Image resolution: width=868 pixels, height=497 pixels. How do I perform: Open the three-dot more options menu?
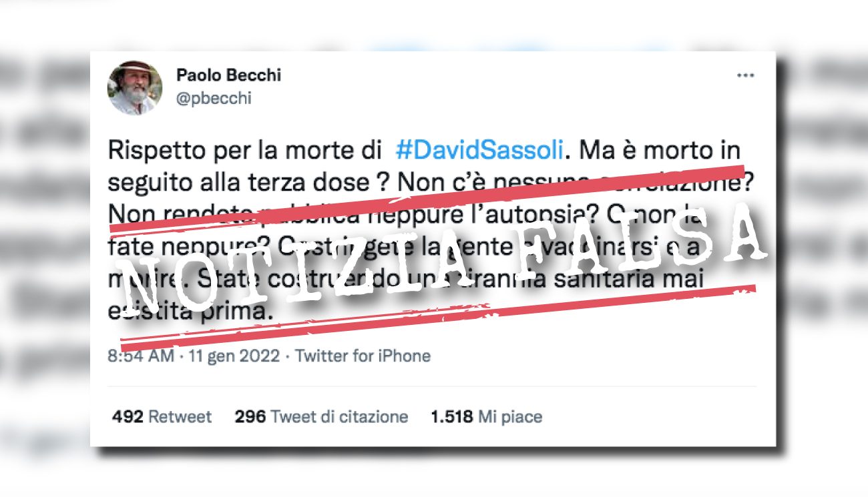coord(745,76)
